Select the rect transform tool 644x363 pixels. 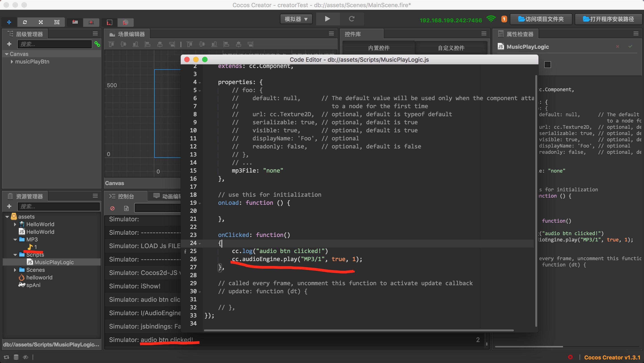(x=57, y=22)
